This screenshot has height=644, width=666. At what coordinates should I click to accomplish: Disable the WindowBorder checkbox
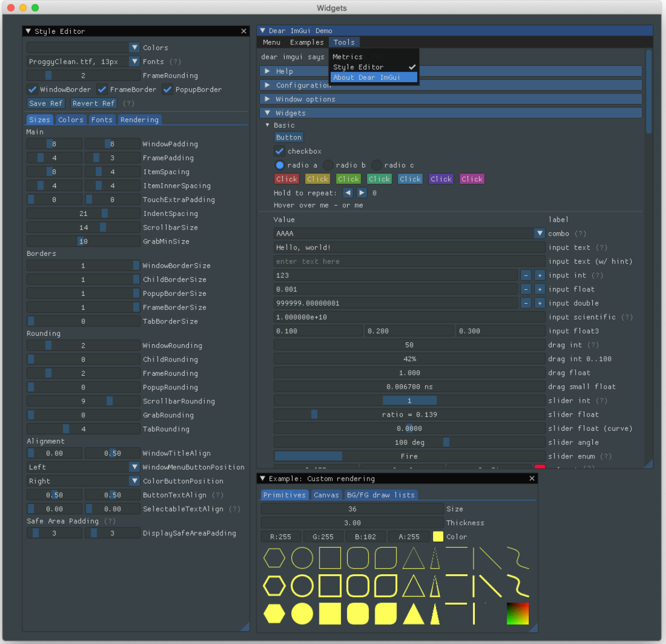coord(33,89)
